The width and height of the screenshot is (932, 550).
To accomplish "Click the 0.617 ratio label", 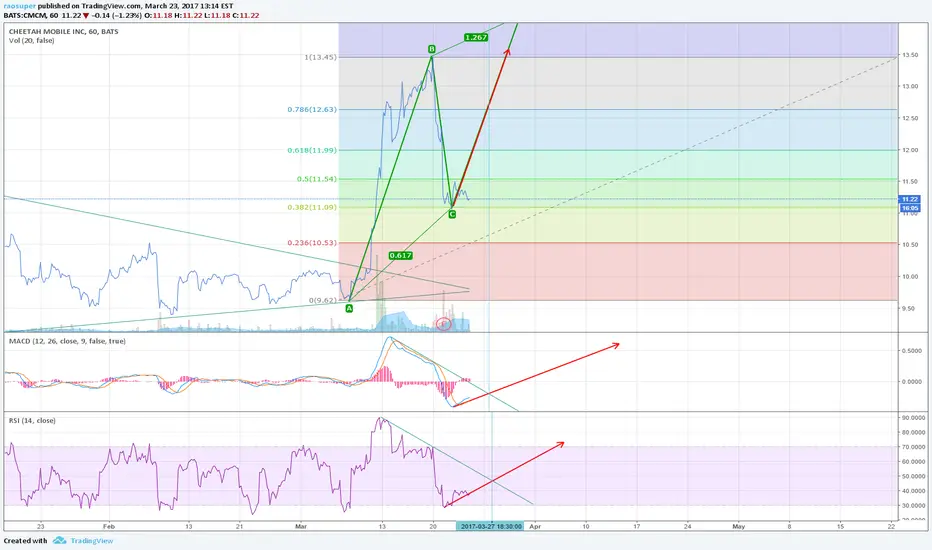I will pyautogui.click(x=401, y=255).
